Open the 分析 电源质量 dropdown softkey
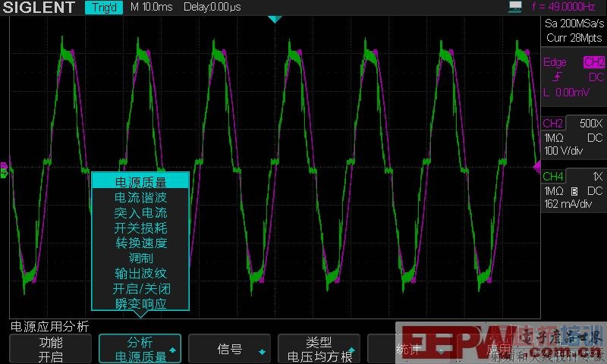Viewport: 607px width, 364px height. [140, 349]
